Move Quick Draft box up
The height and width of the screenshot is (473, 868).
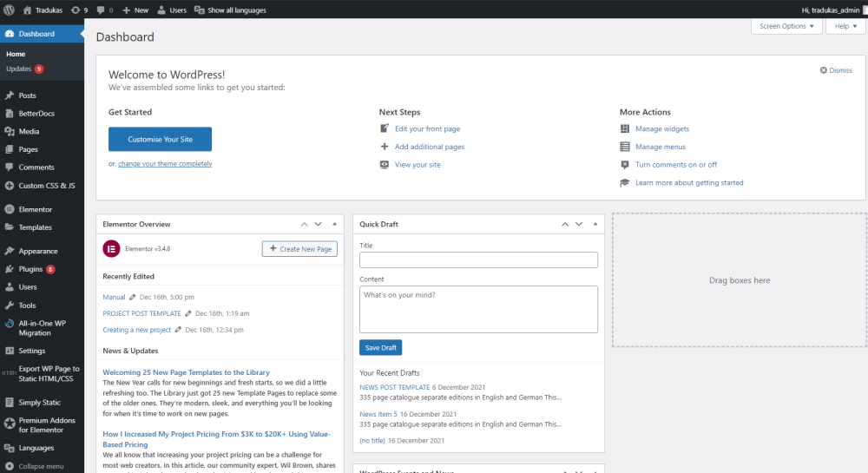coord(565,224)
